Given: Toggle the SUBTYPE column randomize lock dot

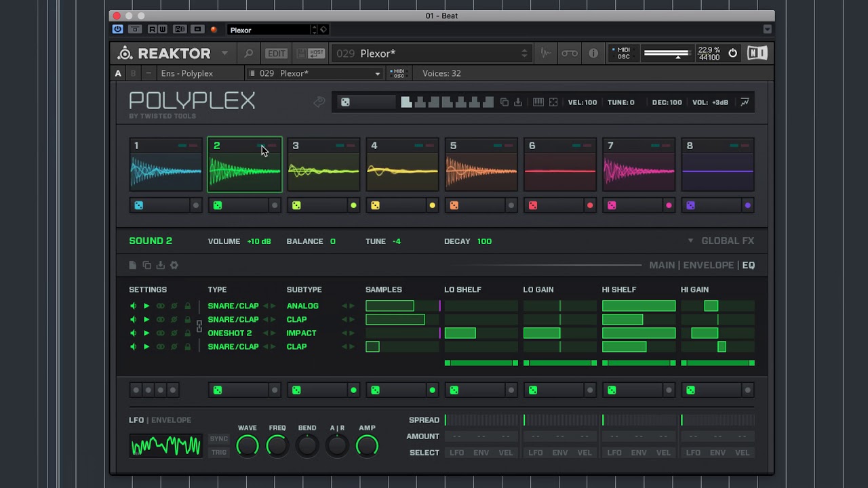Looking at the screenshot, I should (353, 390).
